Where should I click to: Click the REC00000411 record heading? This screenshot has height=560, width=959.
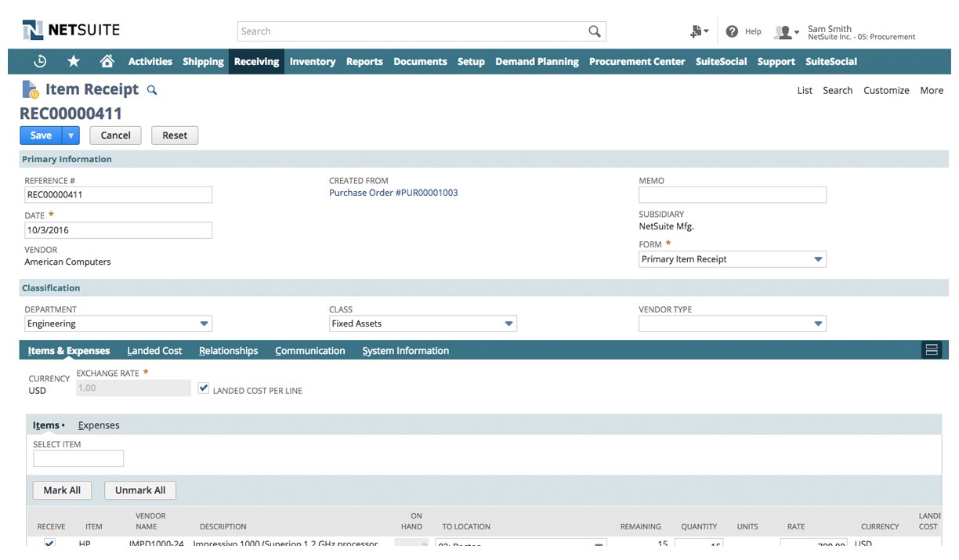click(71, 114)
